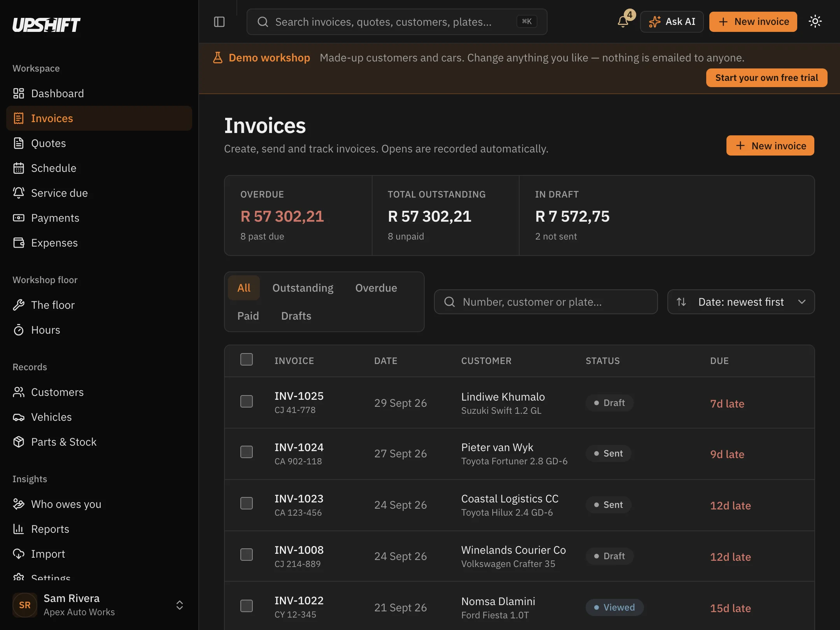Open Hours in the sidebar
Screen dimensions: 840x630
(x=99, y=330)
